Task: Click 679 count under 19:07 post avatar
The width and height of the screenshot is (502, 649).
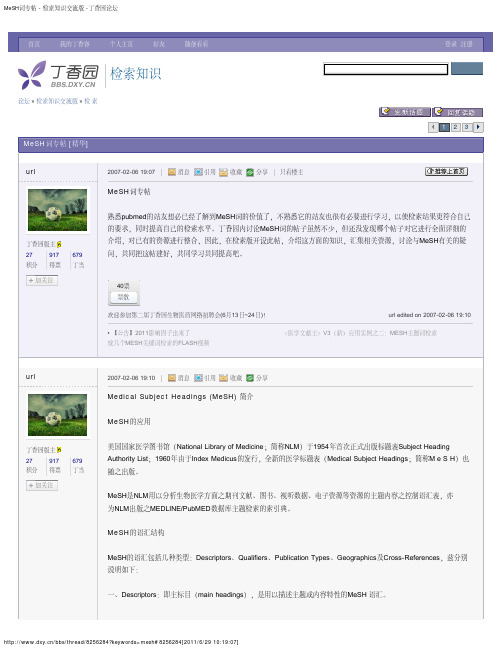Action: pos(77,255)
